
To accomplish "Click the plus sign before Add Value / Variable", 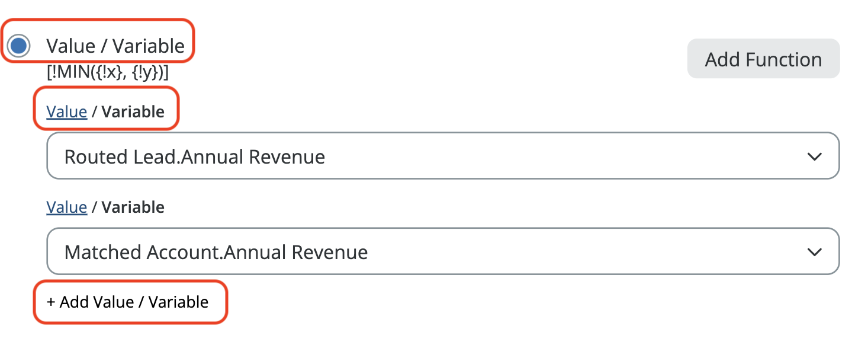I will pyautogui.click(x=51, y=302).
